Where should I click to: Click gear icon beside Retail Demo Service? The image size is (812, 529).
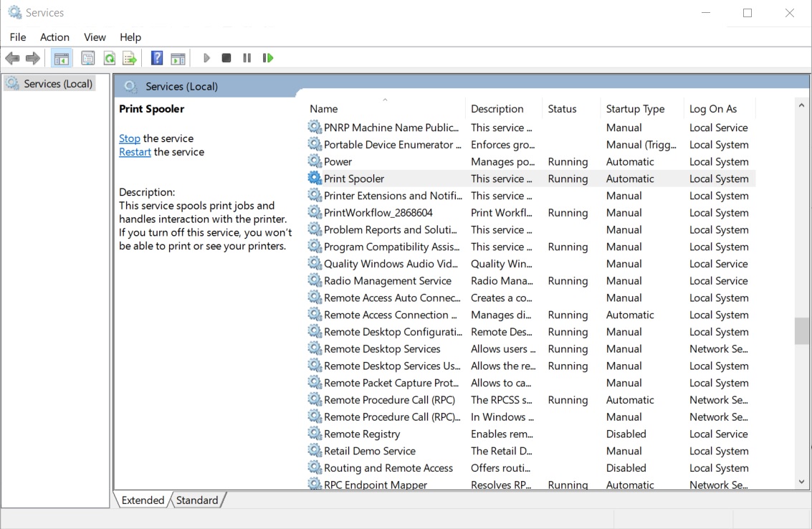(315, 450)
